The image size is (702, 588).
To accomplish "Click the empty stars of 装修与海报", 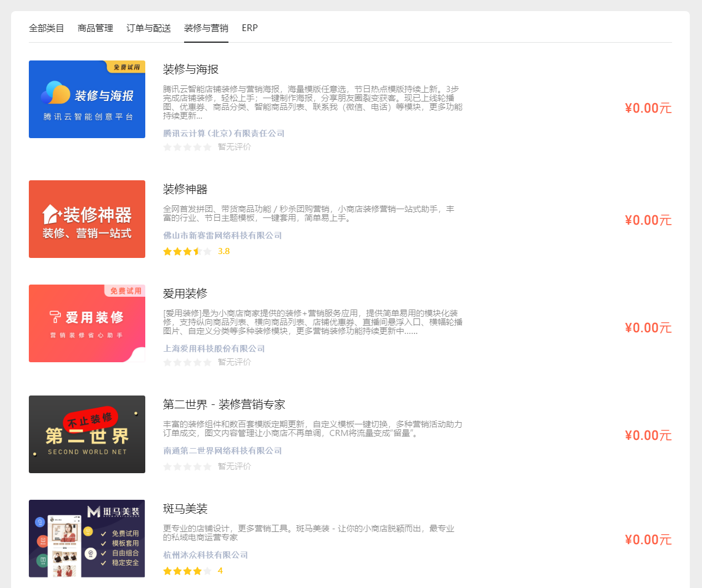I will coord(187,147).
